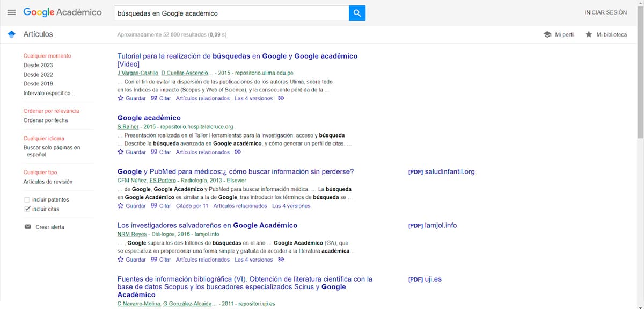644x309 pixels.
Task: Select the Cualquier tipo filter
Action: [x=40, y=173]
